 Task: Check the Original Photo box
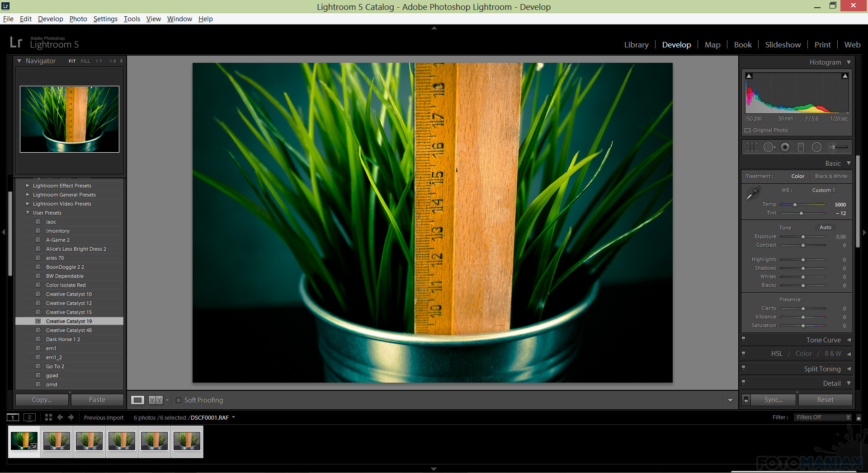point(748,131)
